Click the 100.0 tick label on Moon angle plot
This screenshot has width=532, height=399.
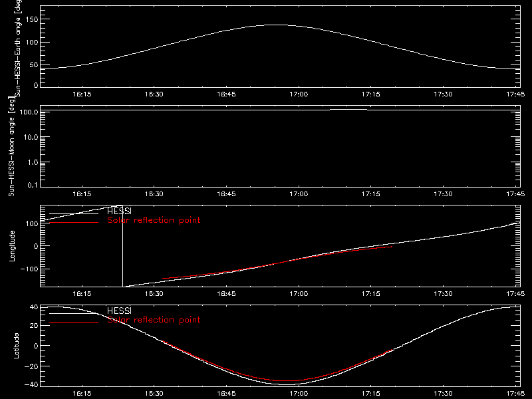pos(29,112)
